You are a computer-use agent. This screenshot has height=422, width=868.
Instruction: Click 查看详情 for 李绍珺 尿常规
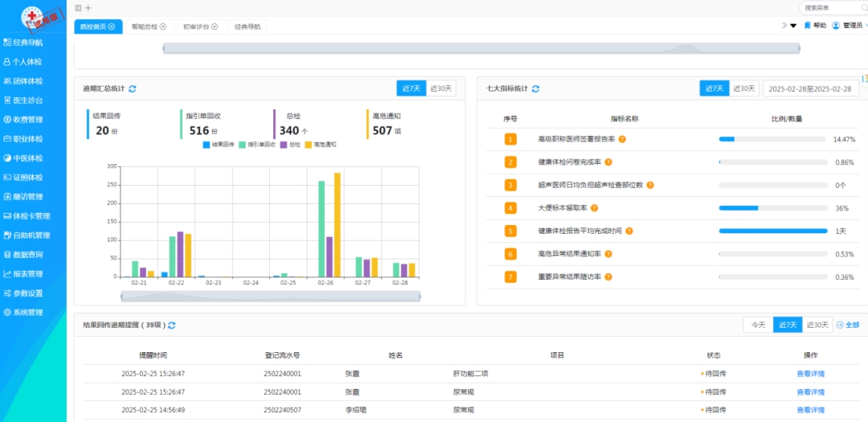[x=810, y=411]
